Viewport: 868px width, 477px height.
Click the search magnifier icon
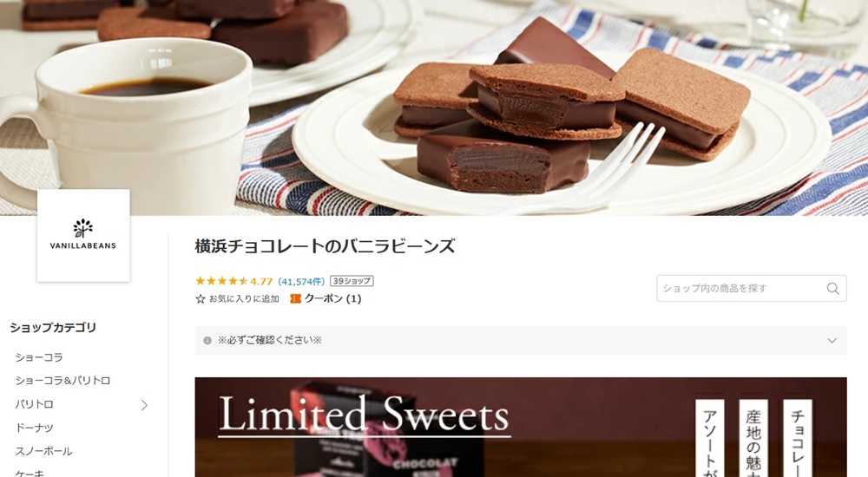832,288
